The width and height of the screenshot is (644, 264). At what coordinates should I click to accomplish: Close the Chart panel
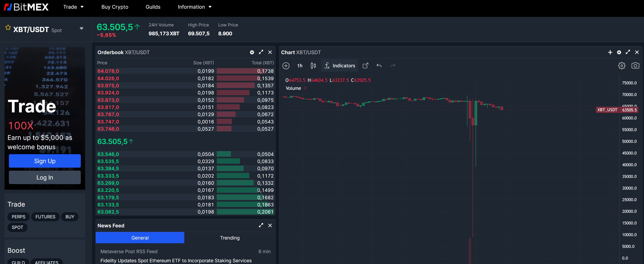coord(637,52)
